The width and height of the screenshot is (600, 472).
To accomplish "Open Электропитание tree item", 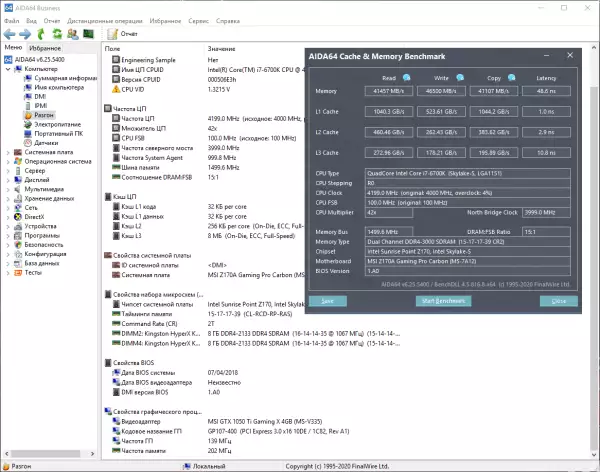I will pyautogui.click(x=58, y=124).
